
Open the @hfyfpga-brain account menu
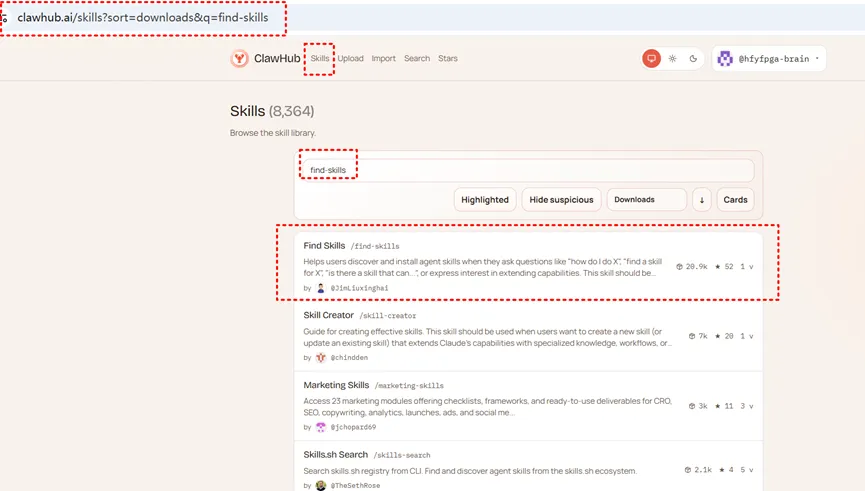(768, 58)
